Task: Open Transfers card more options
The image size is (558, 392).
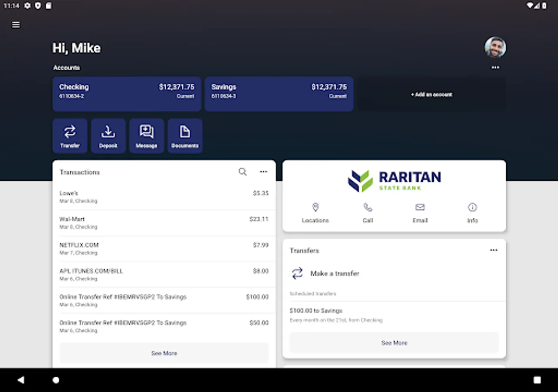Action: [x=493, y=250]
